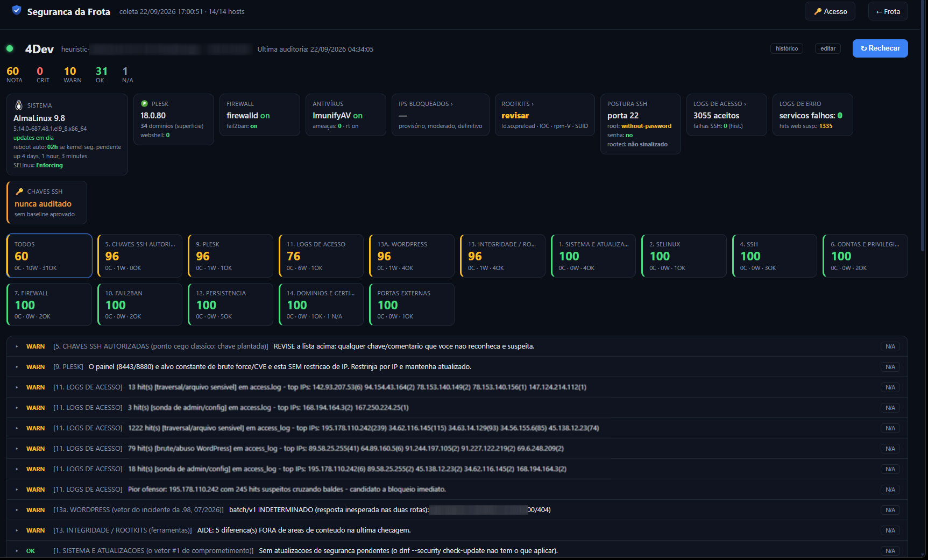Viewport: 928px width, 560px height.
Task: Select the Todos filter tile
Action: pos(49,256)
